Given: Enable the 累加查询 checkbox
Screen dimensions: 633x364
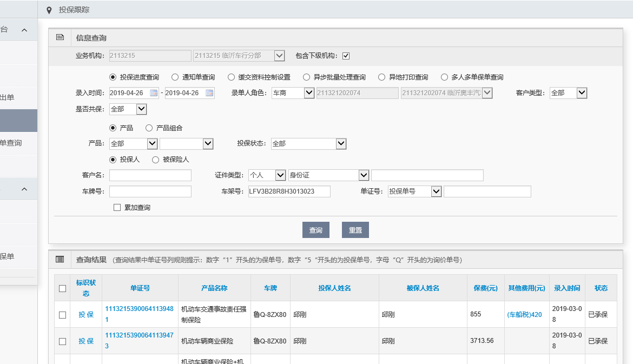Looking at the screenshot, I should click(x=117, y=208).
